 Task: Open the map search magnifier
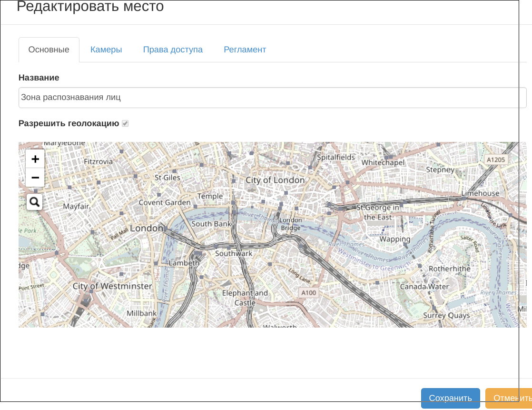35,202
